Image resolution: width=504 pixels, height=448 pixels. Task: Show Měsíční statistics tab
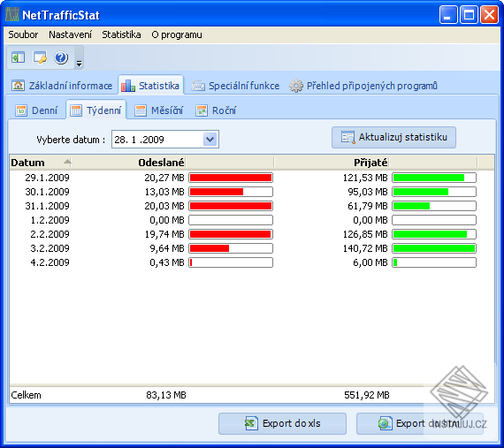pyautogui.click(x=158, y=110)
